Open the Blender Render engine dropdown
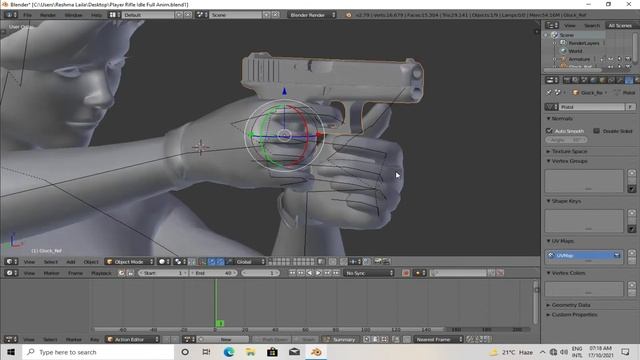This screenshot has height=360, width=640. [x=312, y=15]
